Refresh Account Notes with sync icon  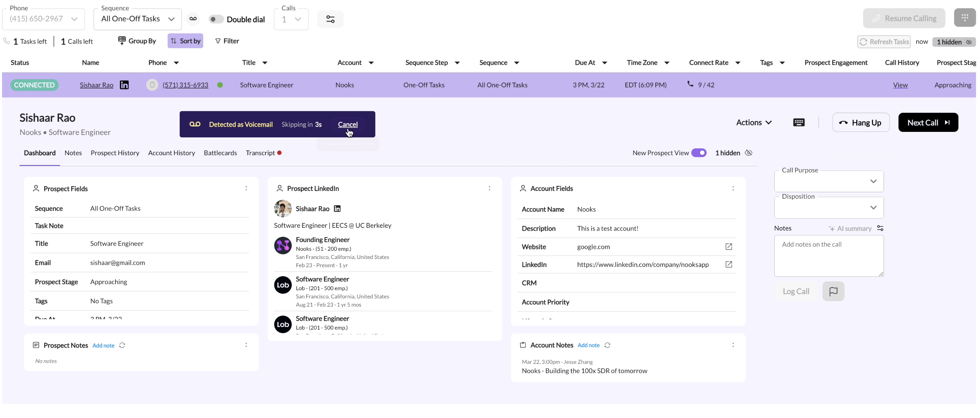point(607,345)
